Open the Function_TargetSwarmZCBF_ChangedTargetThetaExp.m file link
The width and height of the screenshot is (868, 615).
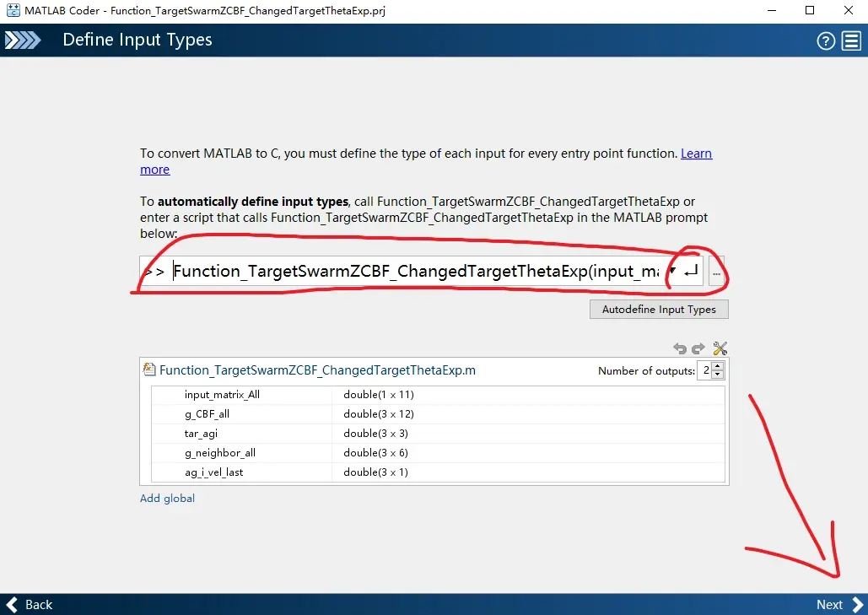click(317, 370)
